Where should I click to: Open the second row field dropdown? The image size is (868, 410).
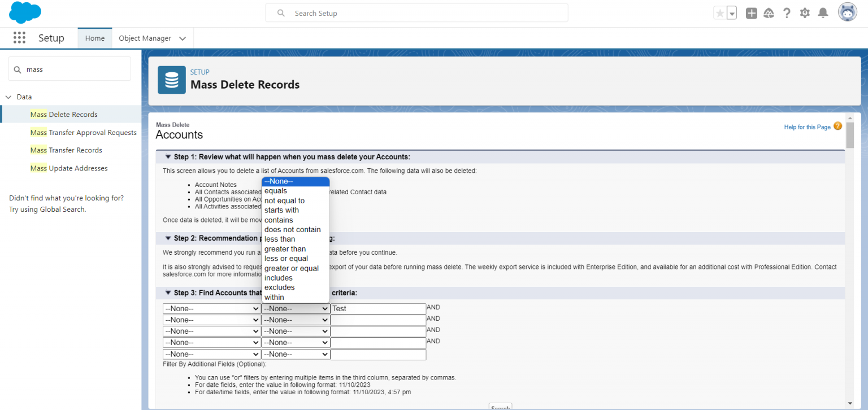211,320
